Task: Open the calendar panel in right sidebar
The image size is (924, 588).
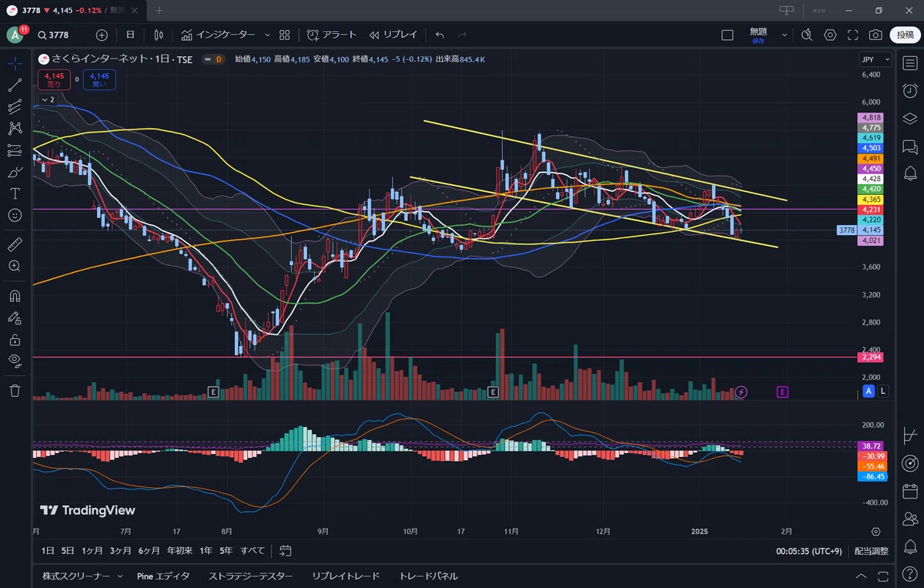Action: [x=909, y=491]
